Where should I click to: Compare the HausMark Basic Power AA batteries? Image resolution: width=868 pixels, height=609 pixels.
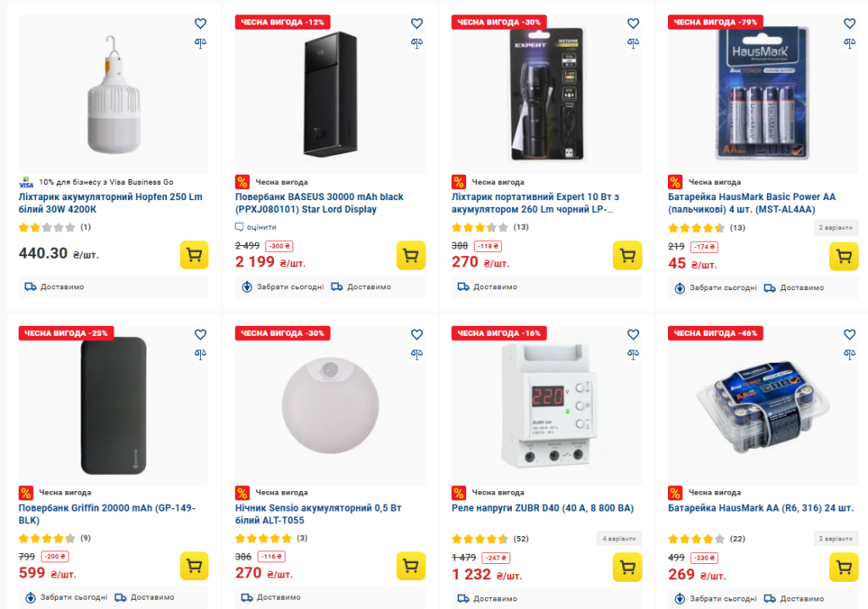point(849,43)
